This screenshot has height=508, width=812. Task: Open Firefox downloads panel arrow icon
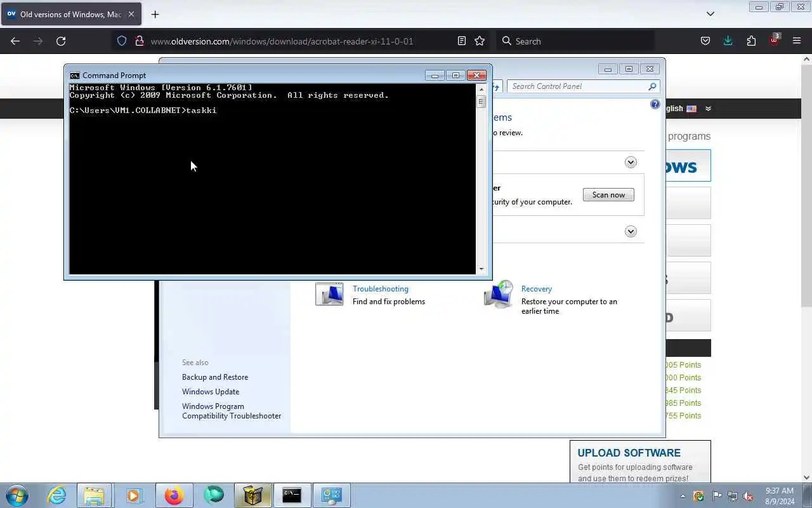tap(728, 41)
